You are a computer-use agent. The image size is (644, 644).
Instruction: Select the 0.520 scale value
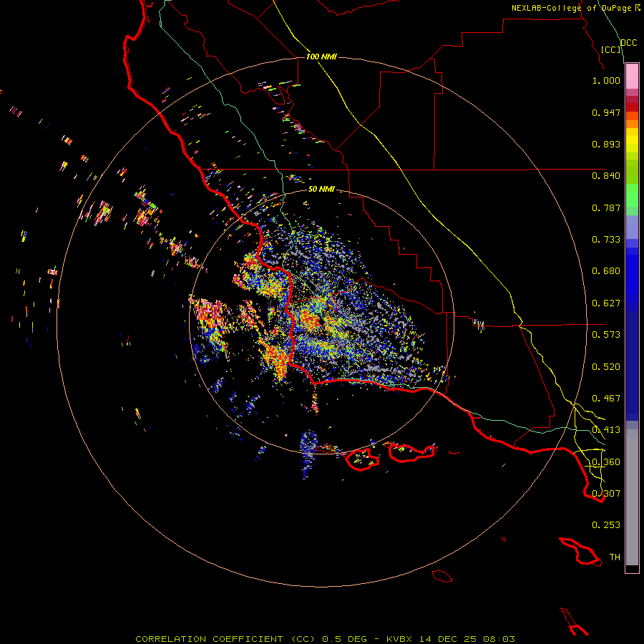point(606,367)
